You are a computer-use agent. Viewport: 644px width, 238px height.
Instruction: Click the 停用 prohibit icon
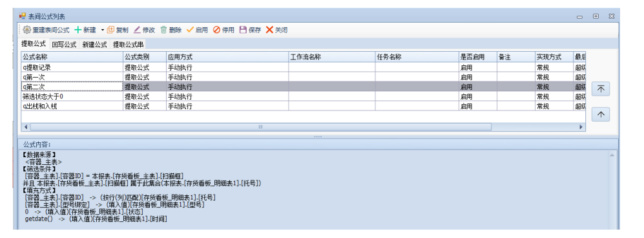(x=216, y=30)
